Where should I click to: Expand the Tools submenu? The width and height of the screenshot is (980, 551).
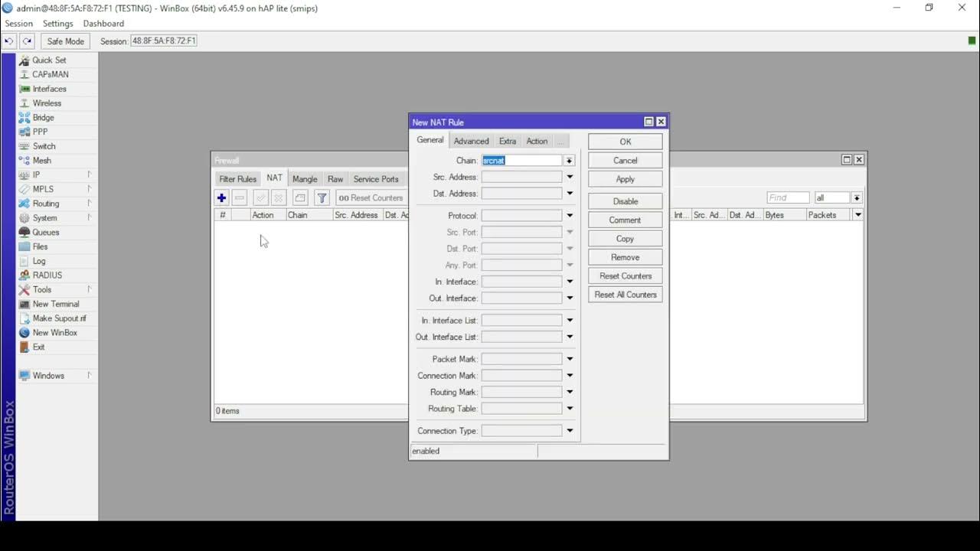point(90,289)
